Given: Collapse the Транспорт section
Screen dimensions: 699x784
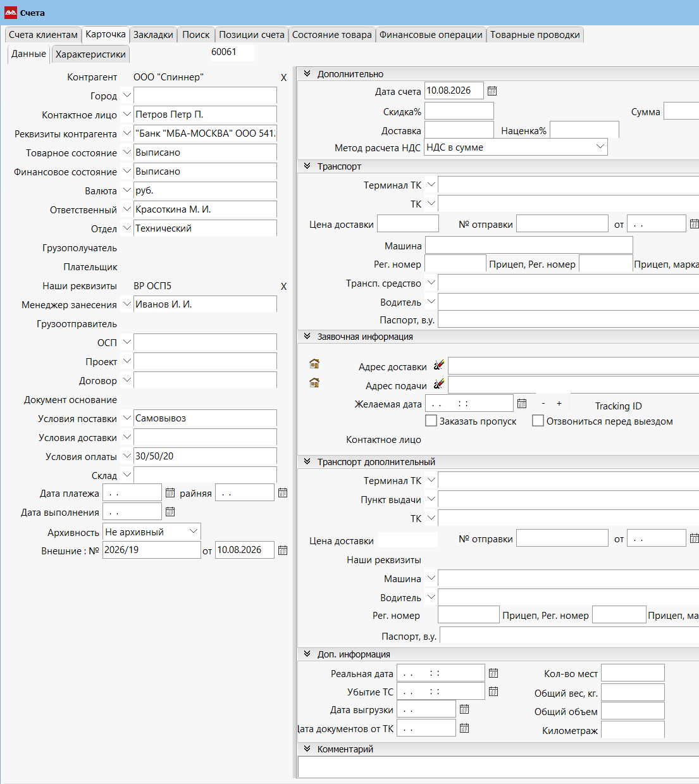Looking at the screenshot, I should pyautogui.click(x=307, y=166).
